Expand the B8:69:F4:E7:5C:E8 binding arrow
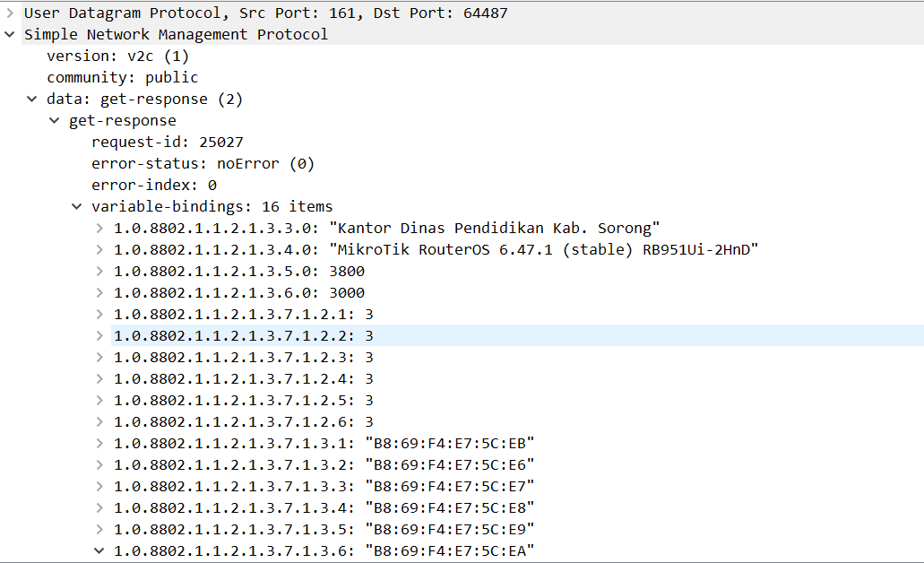924x563 pixels. [99, 507]
